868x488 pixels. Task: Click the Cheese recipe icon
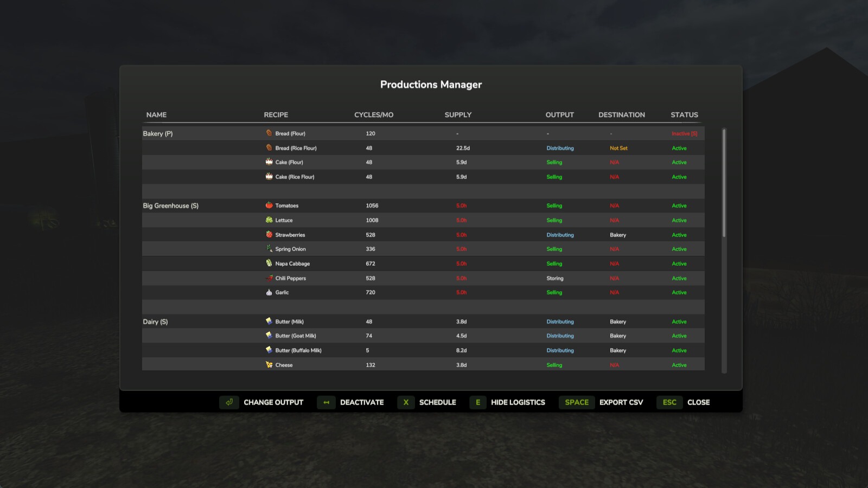(x=269, y=365)
